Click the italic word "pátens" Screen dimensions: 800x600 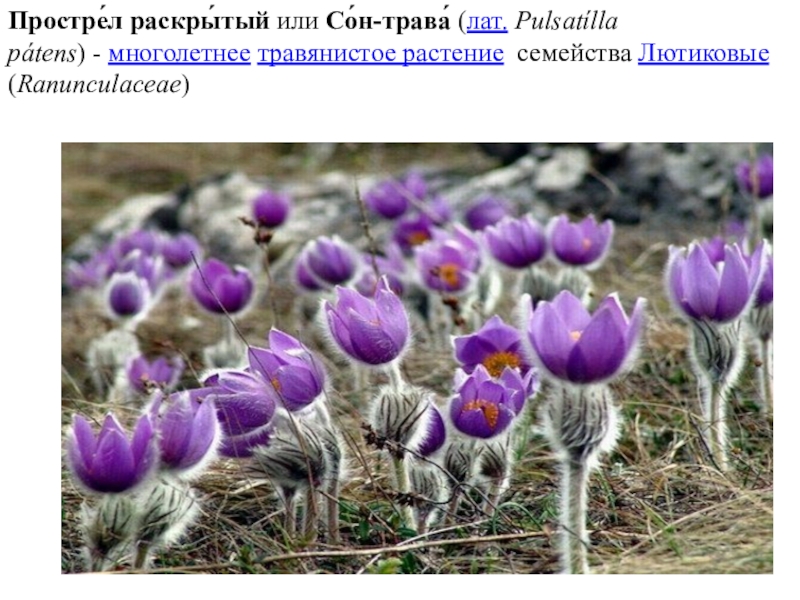point(42,54)
